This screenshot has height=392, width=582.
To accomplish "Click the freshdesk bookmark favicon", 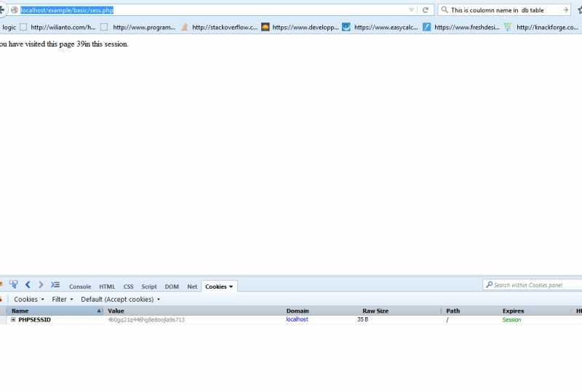I will 427,27.
